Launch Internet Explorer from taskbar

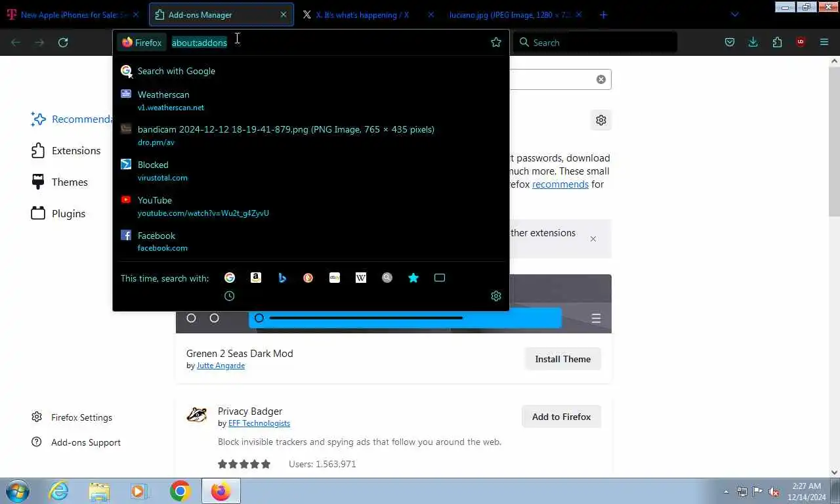click(x=59, y=491)
